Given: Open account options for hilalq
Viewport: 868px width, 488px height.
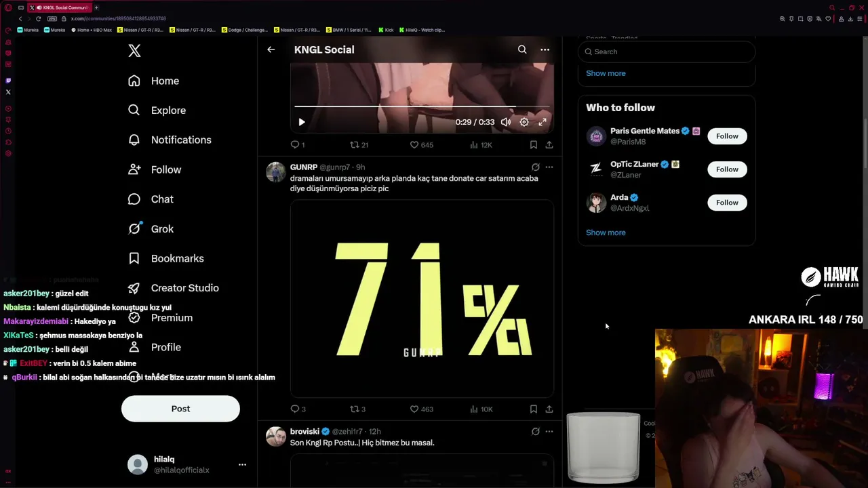Looking at the screenshot, I should (242, 465).
